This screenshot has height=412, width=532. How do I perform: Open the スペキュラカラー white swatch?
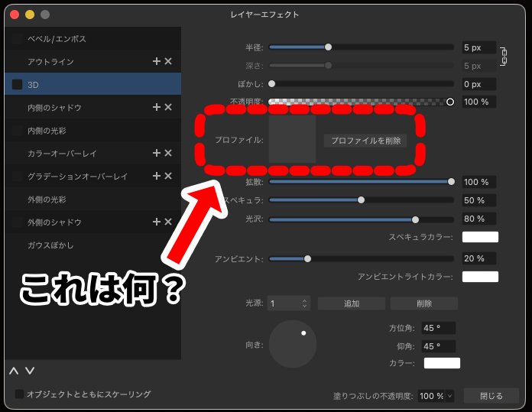pyautogui.click(x=480, y=237)
